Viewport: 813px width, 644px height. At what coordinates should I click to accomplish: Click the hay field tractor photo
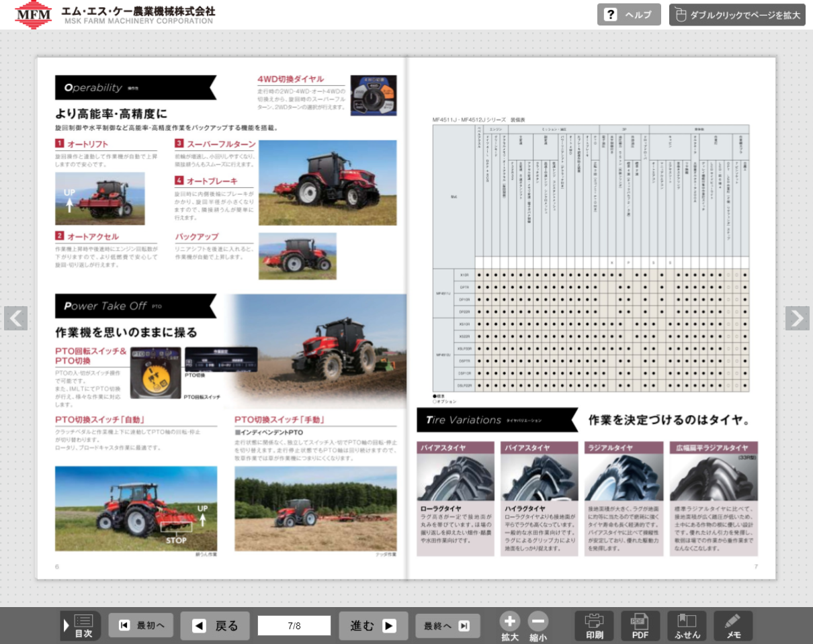click(316, 508)
